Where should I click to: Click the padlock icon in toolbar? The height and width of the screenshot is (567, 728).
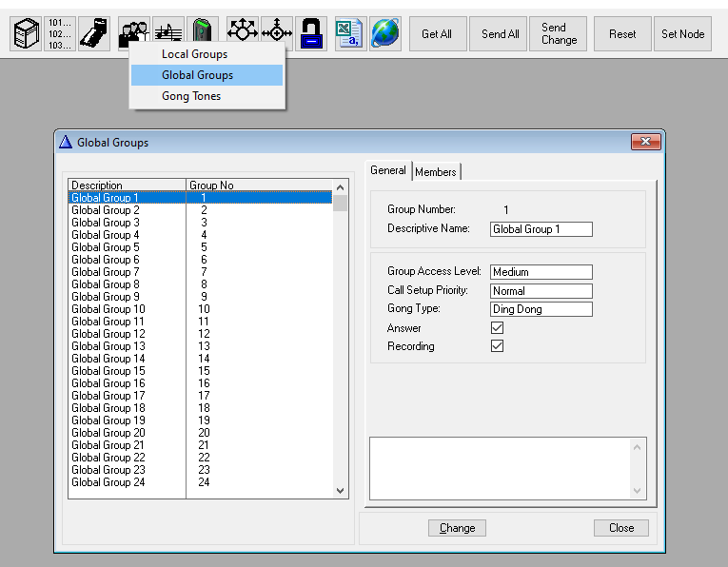pyautogui.click(x=310, y=33)
